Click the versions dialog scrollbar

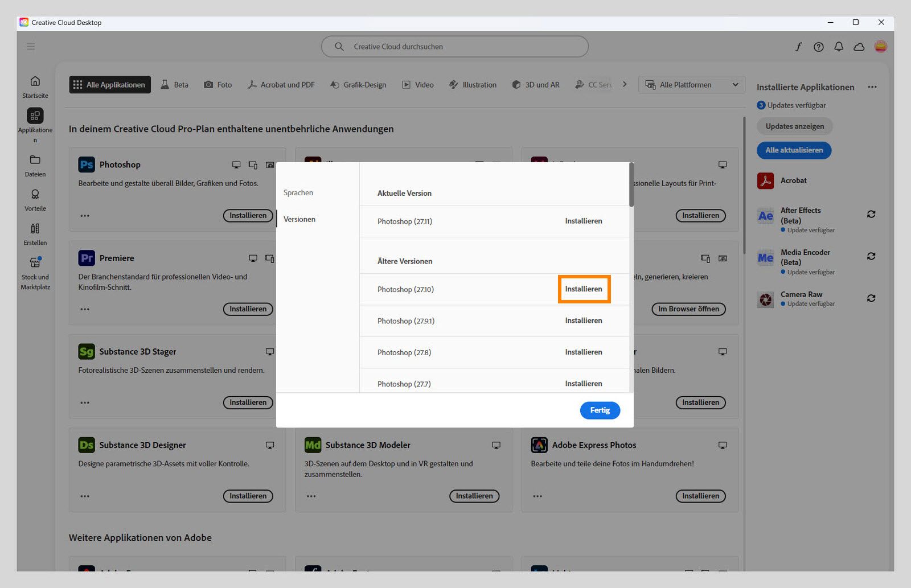pos(631,185)
